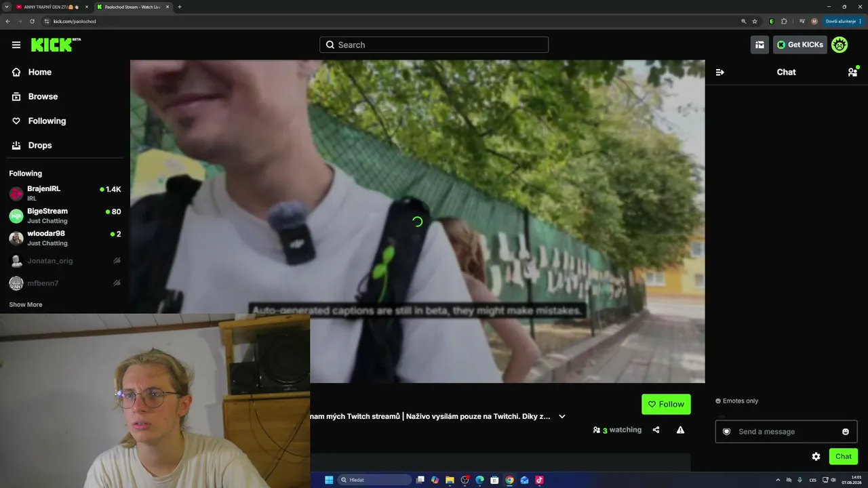Open the taskbar clock and date
Viewport: 868px width, 488px height.
click(x=852, y=480)
